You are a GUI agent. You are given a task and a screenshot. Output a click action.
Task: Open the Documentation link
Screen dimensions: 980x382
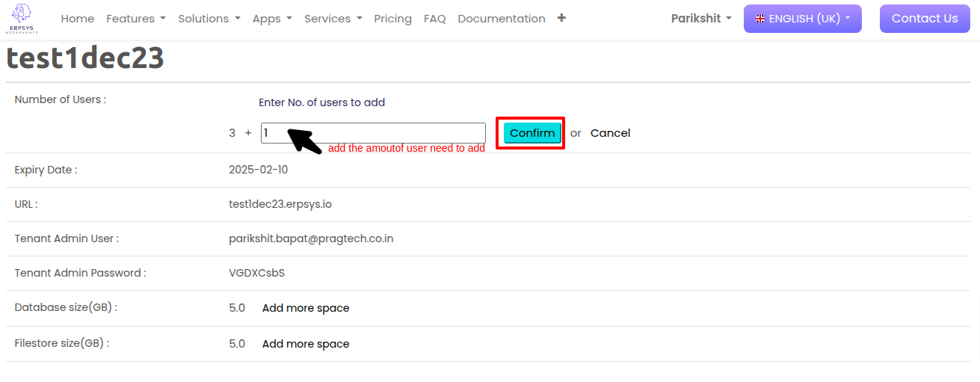502,19
